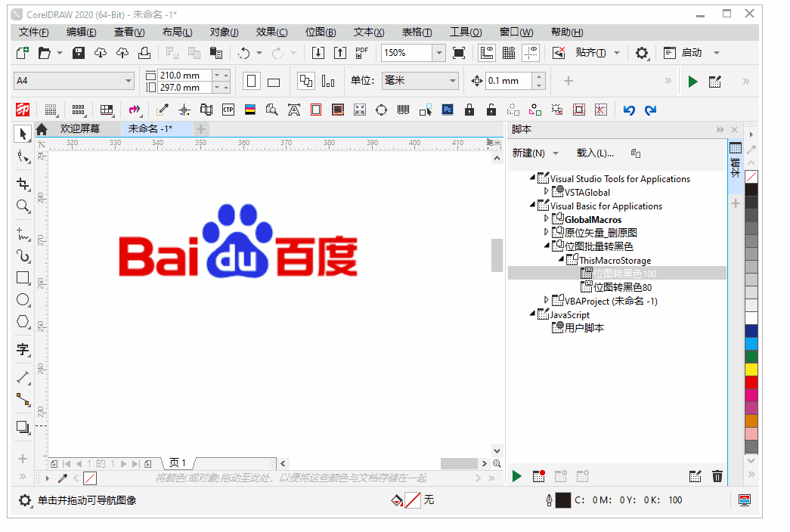Screen dimensions: 790x532
Task: Click the Photoshop Ps plugin icon
Action: pos(448,110)
